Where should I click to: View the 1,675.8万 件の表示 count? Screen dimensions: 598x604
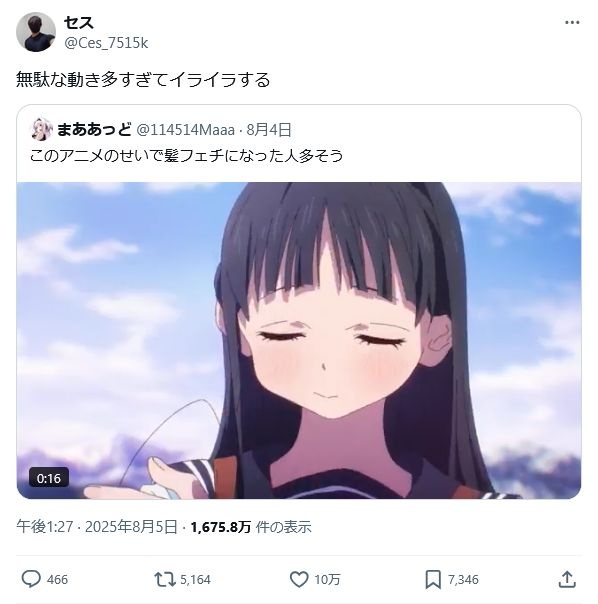click(251, 527)
